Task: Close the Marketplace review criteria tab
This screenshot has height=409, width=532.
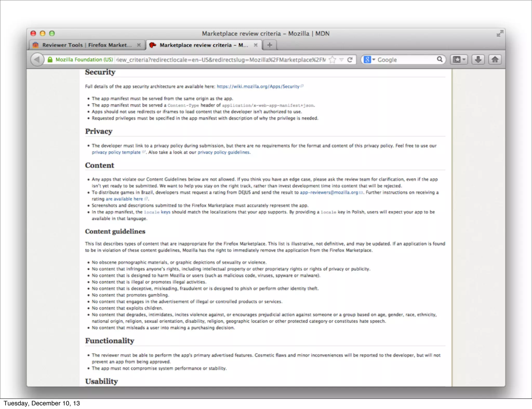Action: pyautogui.click(x=256, y=45)
